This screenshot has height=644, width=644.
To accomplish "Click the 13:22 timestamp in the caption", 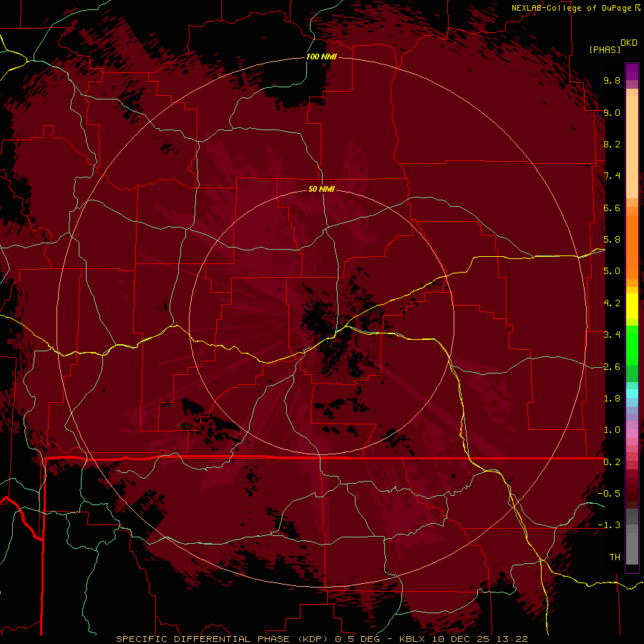I will [513, 639].
